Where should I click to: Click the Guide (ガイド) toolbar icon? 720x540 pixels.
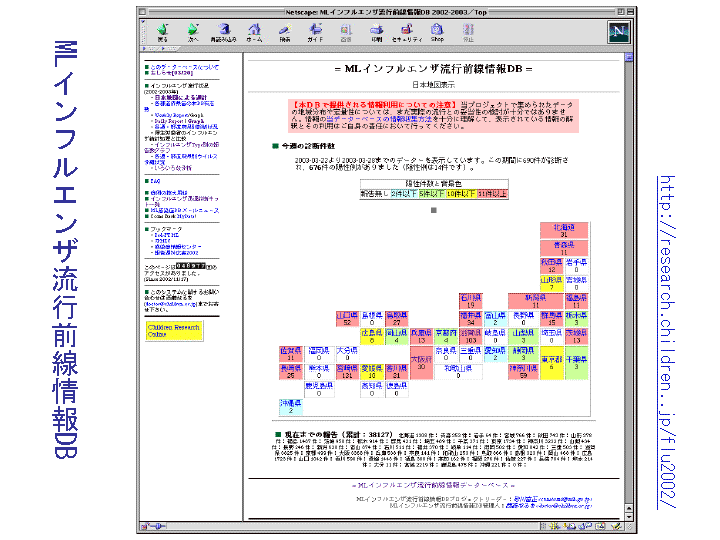coord(315,32)
